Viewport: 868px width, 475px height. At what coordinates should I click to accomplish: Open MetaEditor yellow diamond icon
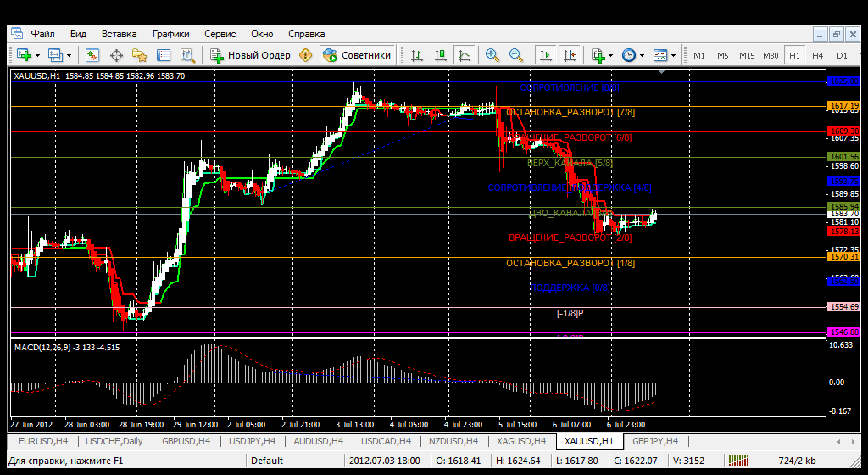click(x=305, y=55)
